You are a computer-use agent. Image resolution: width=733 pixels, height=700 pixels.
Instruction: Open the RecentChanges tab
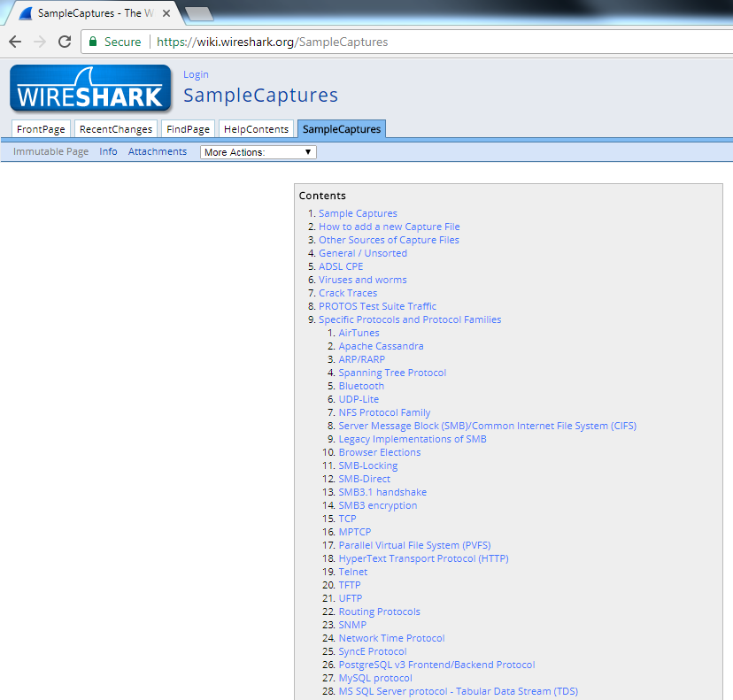116,129
